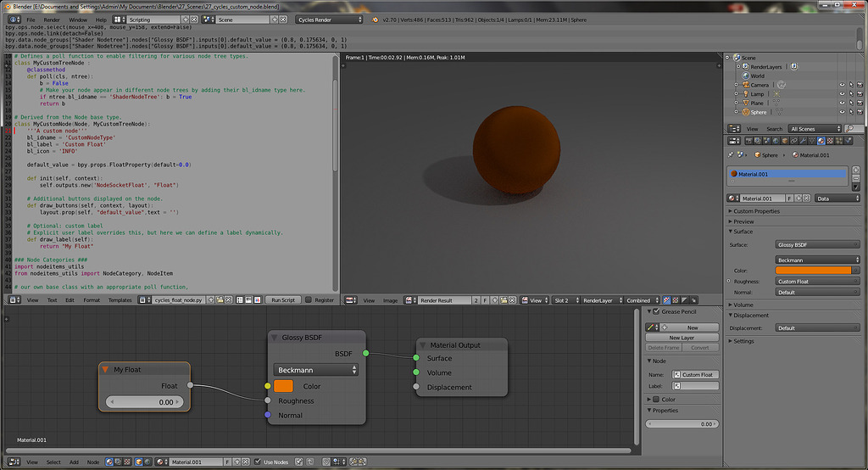This screenshot has height=470, width=868.
Task: Click the outliner search magnifier field
Action: pyautogui.click(x=853, y=129)
